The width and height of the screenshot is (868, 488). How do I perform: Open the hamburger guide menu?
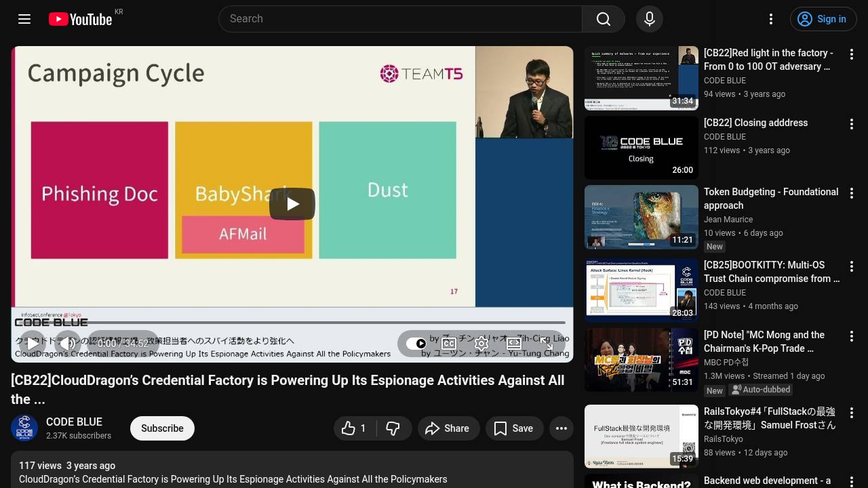click(24, 19)
